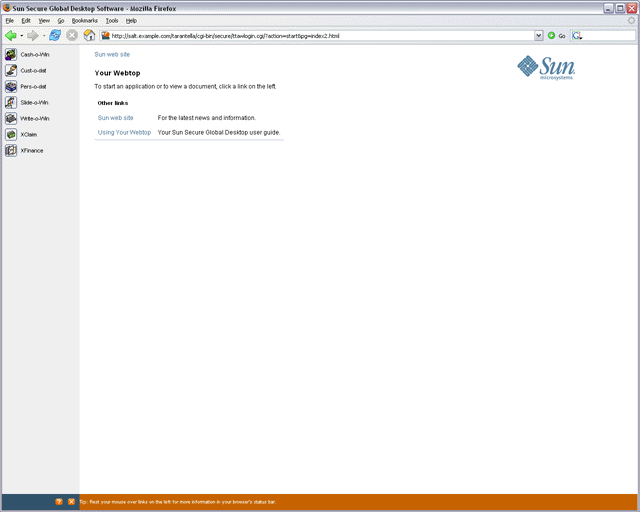Click the Other links heading text
The image size is (640, 512).
(113, 103)
